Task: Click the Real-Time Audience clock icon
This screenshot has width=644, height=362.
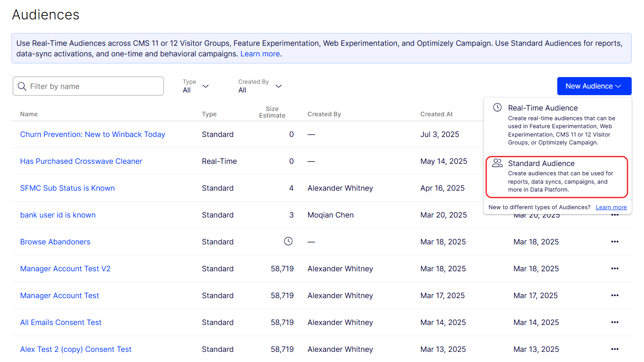Action: [x=497, y=107]
